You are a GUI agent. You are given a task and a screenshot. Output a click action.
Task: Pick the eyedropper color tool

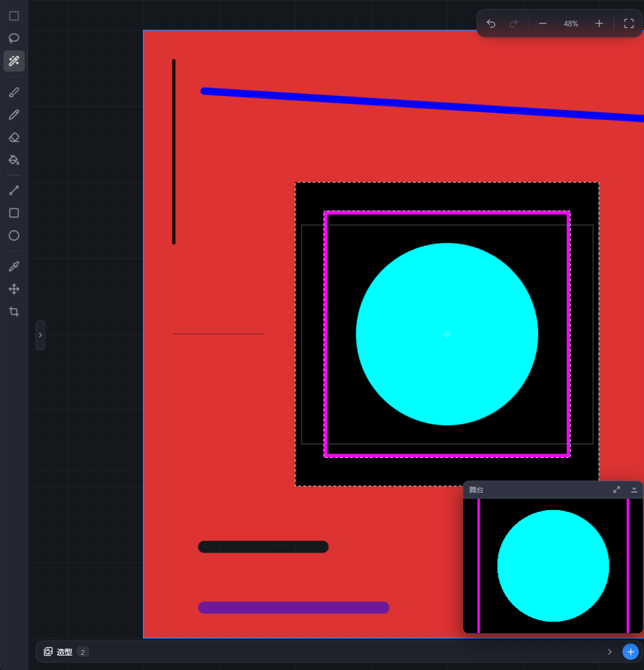tap(14, 267)
